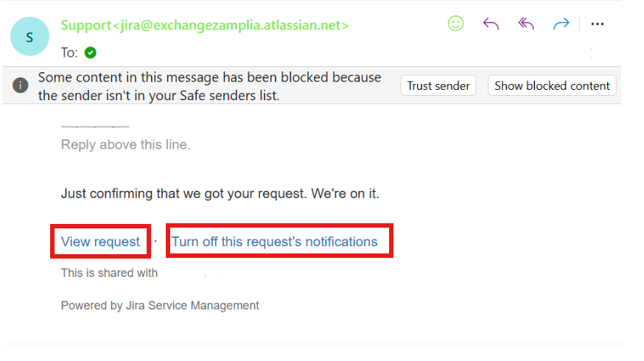The width and height of the screenshot is (644, 361).
Task: Open the More actions ellipsis menu
Action: [598, 24]
